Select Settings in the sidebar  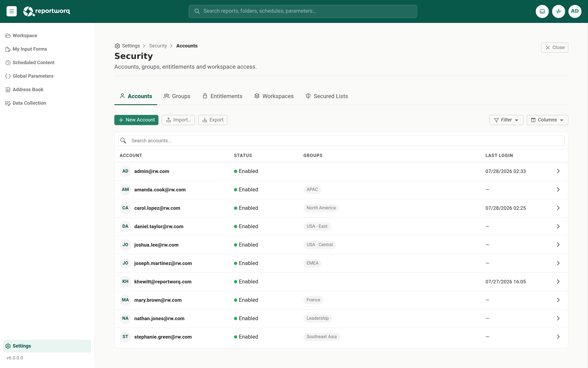(x=47, y=346)
